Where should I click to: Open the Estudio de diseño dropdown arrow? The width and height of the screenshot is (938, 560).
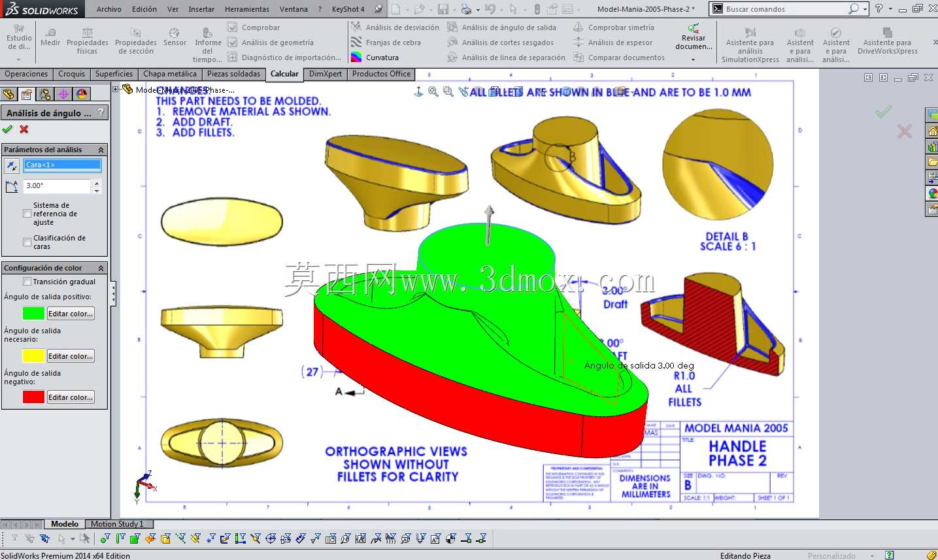point(19,59)
